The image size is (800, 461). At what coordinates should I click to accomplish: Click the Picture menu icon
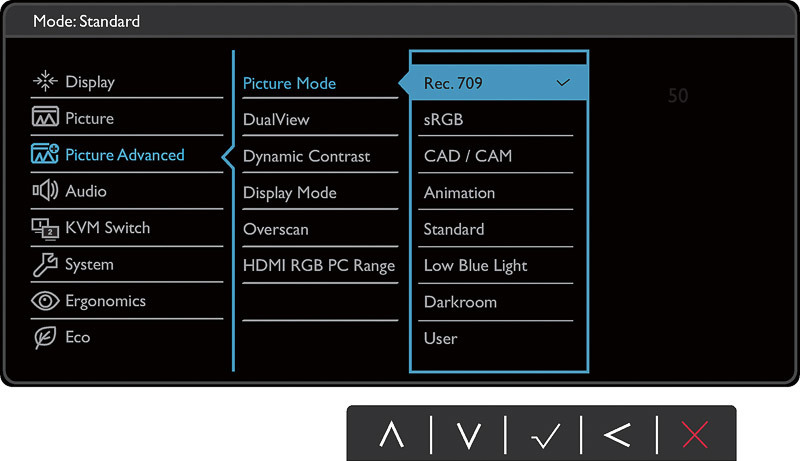45,117
